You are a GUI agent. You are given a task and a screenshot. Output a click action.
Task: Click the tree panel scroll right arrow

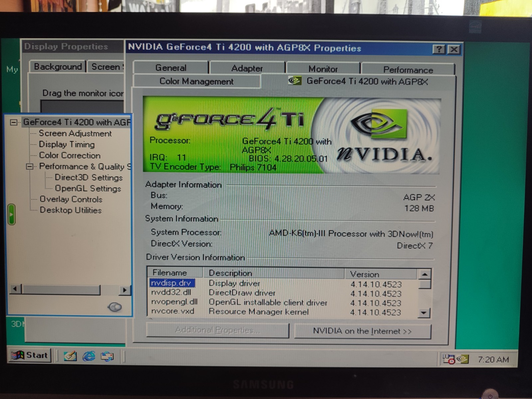(x=125, y=290)
